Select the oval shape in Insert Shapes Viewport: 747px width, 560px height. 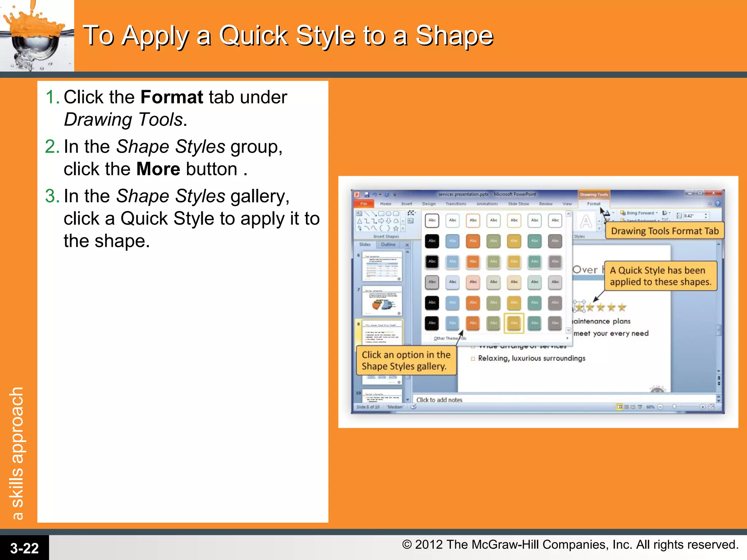(388, 214)
